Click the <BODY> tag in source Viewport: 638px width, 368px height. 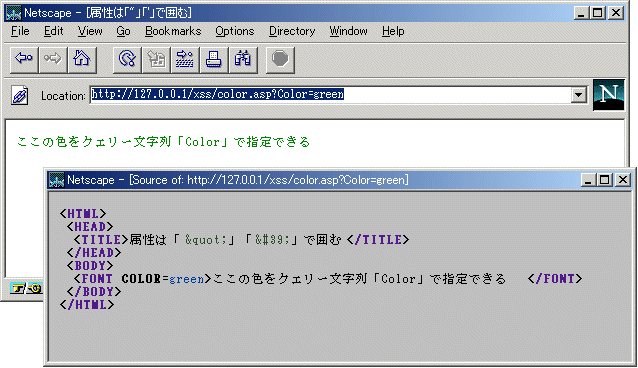pyautogui.click(x=90, y=265)
